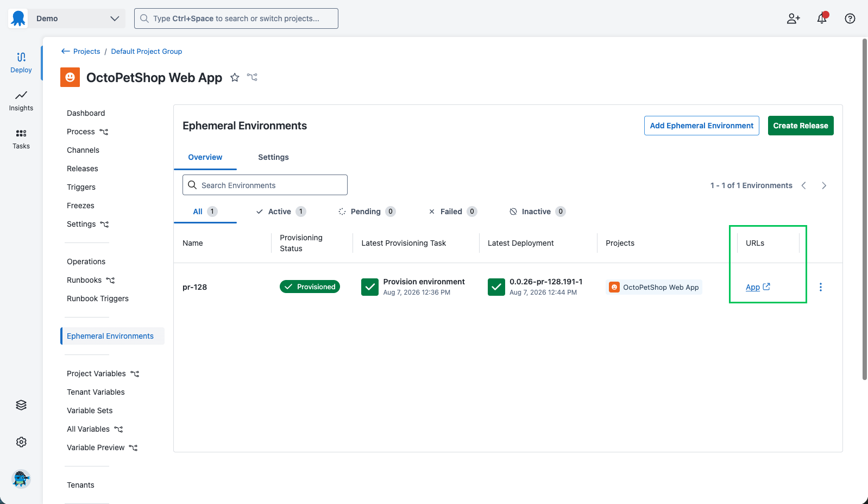This screenshot has height=504, width=868.
Task: Filter environments by Pending
Action: pos(367,211)
